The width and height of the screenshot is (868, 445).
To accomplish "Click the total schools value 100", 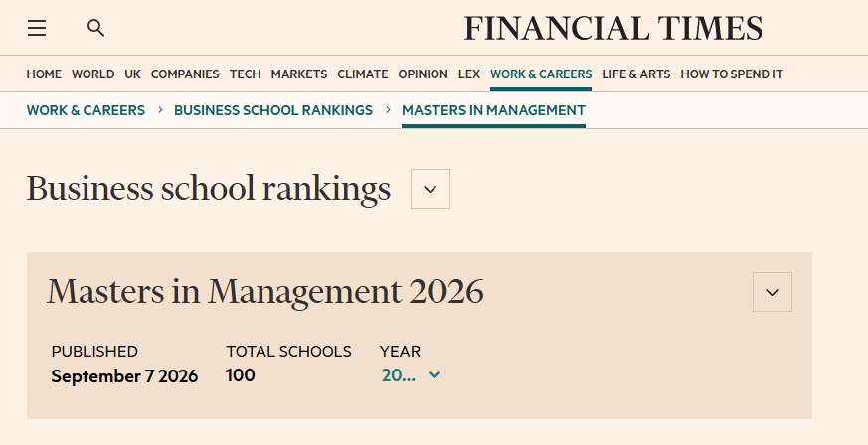I will 241,375.
